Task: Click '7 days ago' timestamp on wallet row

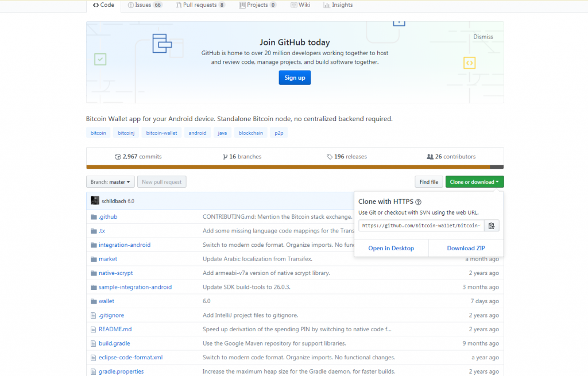Action: (x=485, y=301)
